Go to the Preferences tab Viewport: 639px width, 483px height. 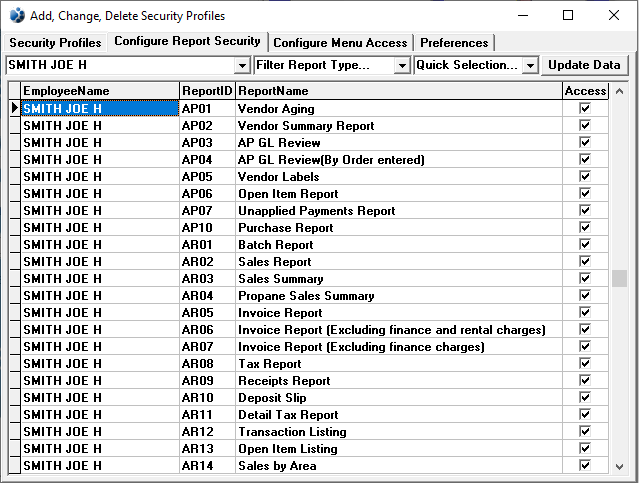tap(454, 43)
